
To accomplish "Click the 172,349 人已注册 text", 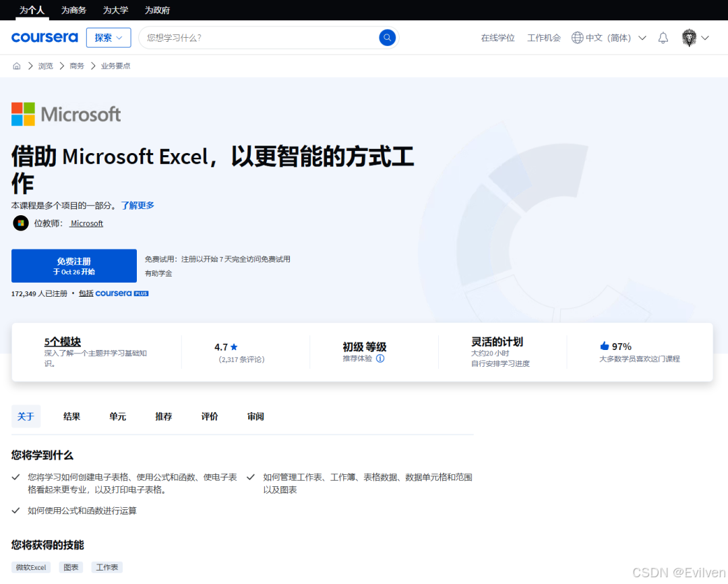I will 40,293.
